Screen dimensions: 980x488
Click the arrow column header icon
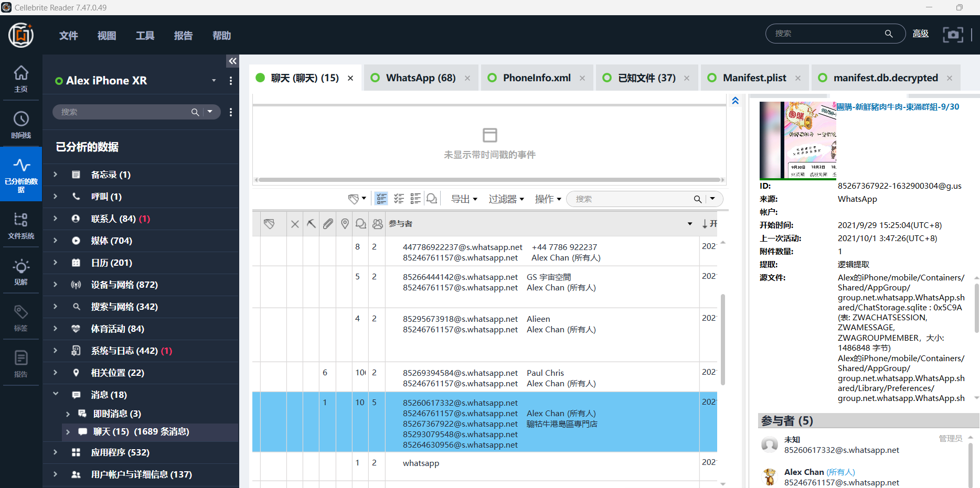point(311,224)
